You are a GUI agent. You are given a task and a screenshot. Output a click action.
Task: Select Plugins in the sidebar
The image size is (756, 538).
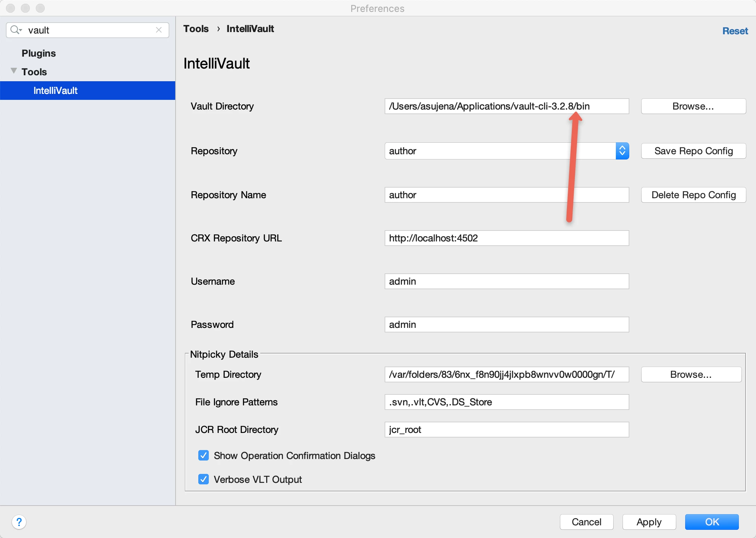coord(39,53)
